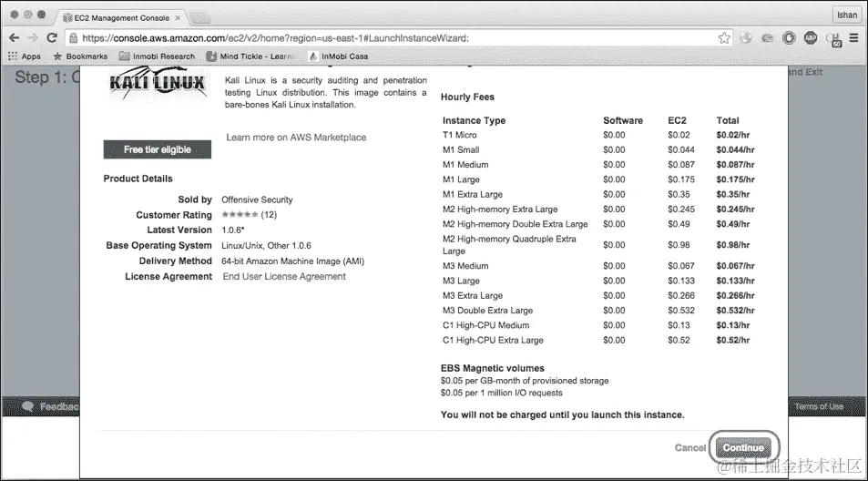Click the Instance Type column header

click(x=474, y=120)
